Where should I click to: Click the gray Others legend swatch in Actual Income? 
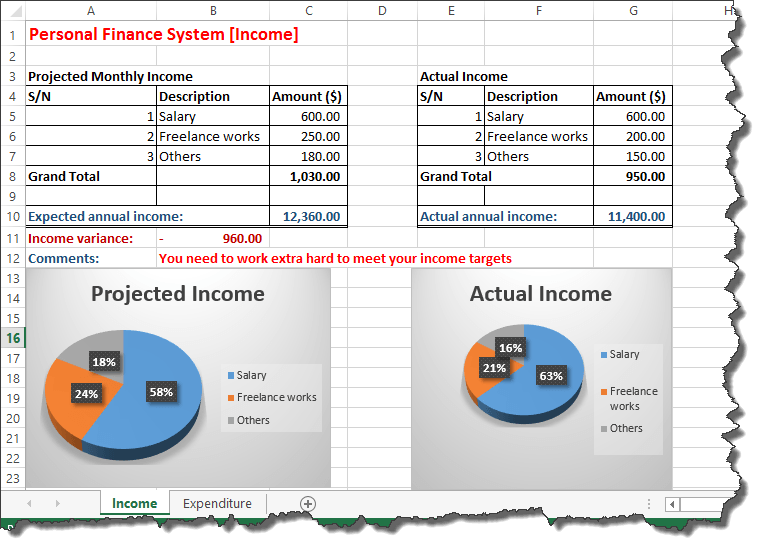tap(604, 429)
